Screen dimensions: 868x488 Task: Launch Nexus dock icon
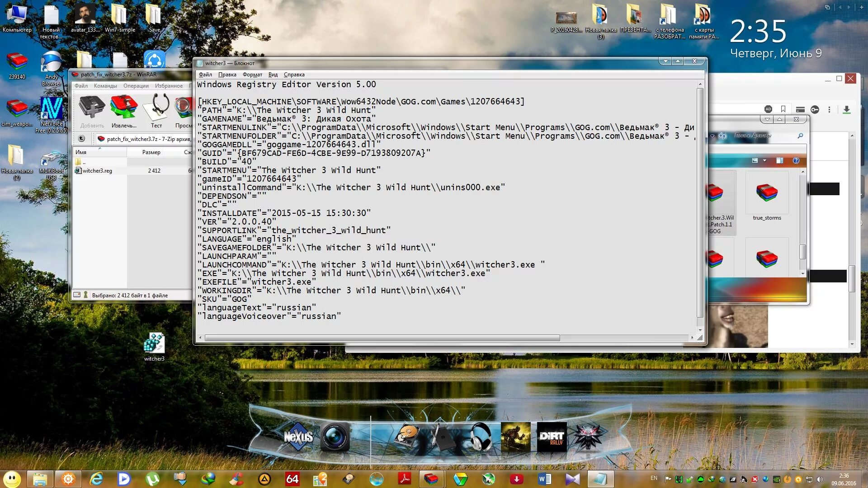(298, 436)
